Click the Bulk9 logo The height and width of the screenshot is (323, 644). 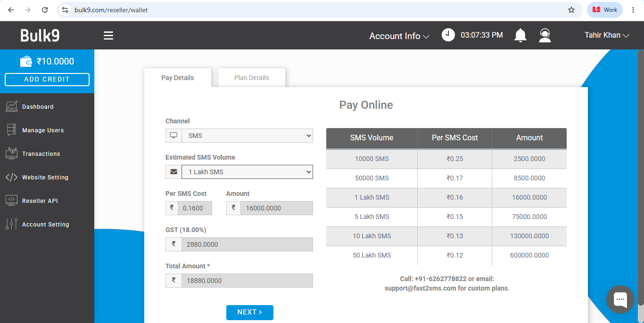pyautogui.click(x=40, y=36)
